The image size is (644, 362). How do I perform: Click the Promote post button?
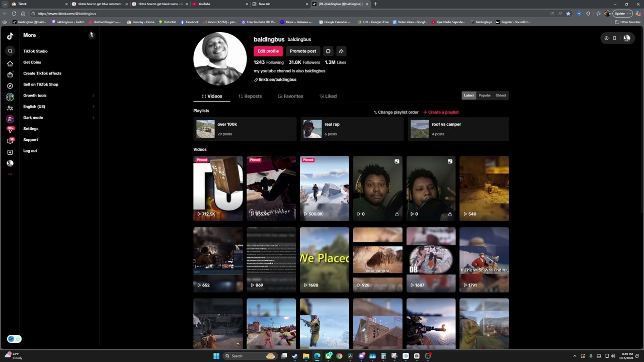(303, 51)
